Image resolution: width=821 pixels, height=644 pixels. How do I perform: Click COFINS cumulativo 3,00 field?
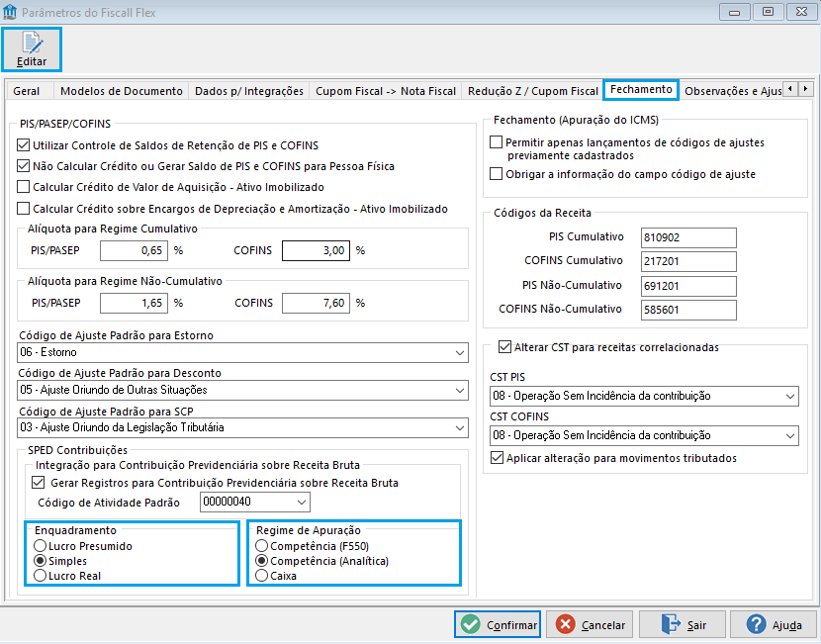point(316,251)
